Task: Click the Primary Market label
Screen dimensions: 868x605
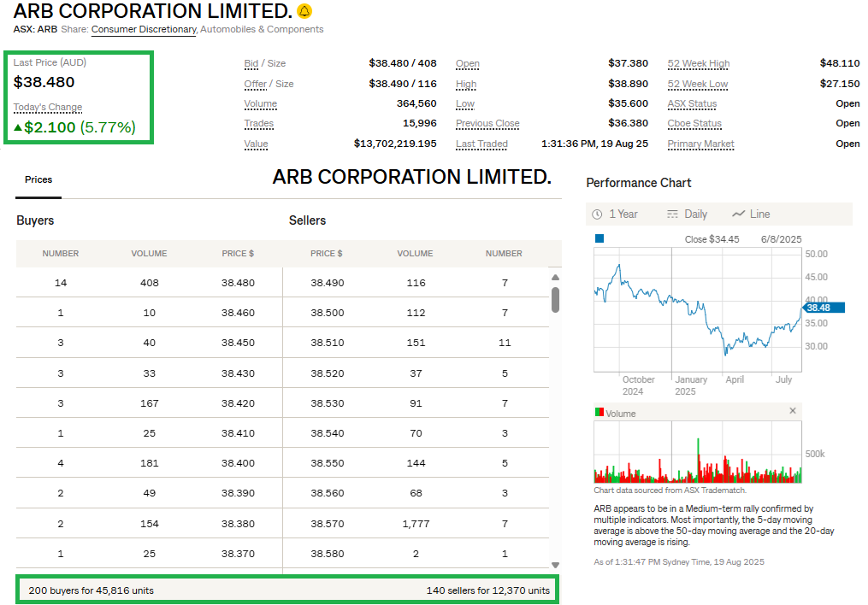Action: [700, 144]
